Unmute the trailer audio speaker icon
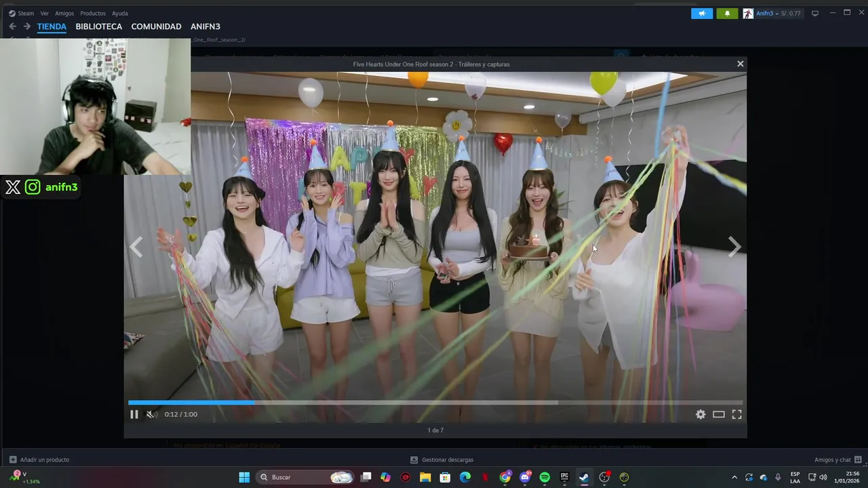The image size is (868, 488). [152, 414]
